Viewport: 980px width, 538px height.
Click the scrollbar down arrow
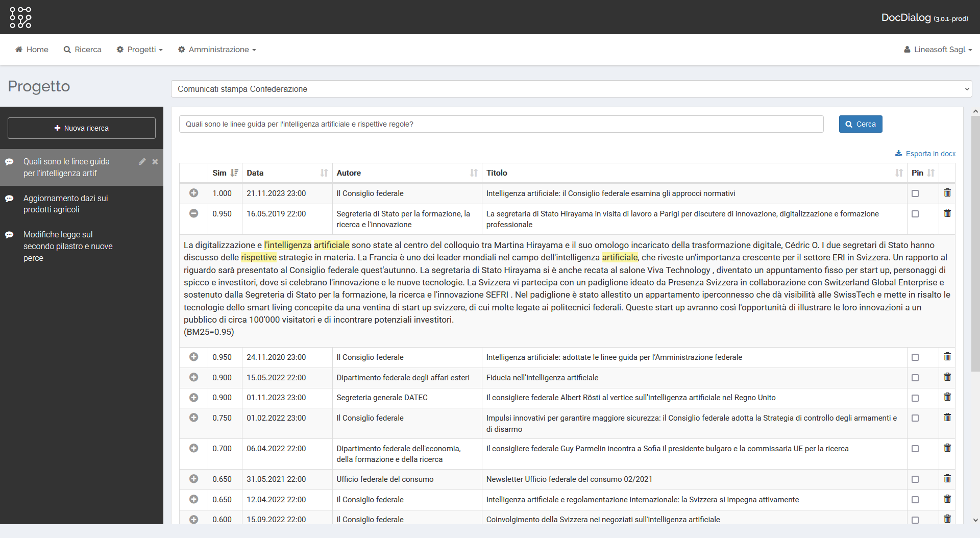[x=975, y=520]
